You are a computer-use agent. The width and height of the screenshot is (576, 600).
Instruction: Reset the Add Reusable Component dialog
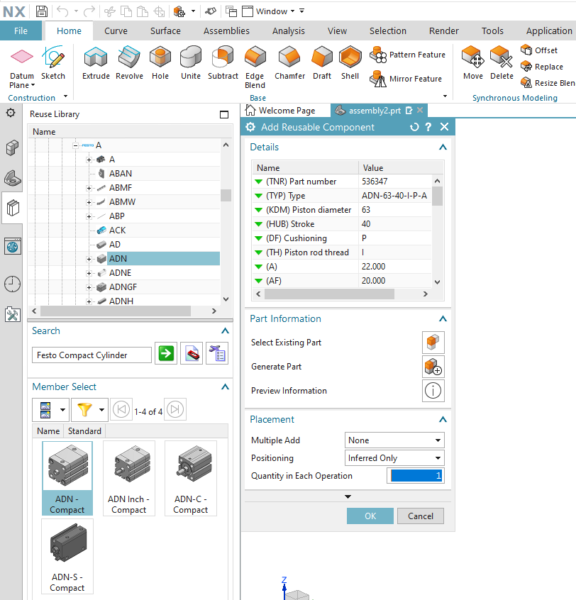[x=414, y=127]
